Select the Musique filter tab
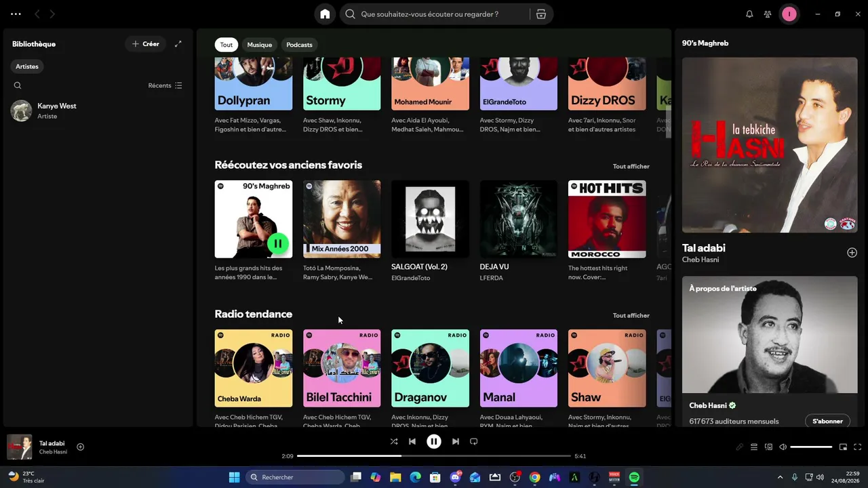This screenshot has height=488, width=868. [260, 45]
